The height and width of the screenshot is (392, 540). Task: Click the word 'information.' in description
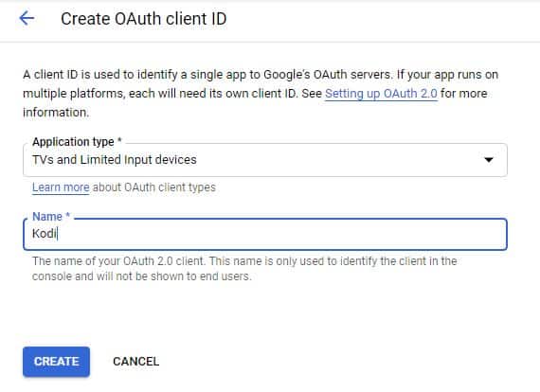[x=56, y=113]
